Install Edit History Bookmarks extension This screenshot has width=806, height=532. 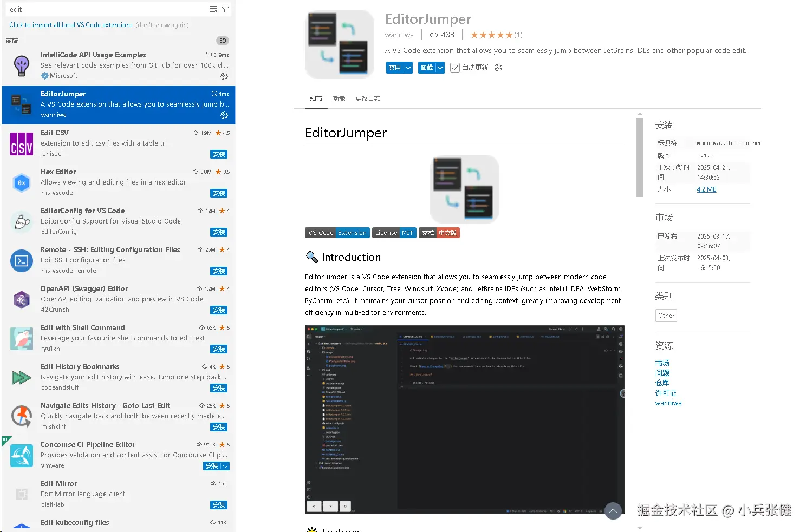click(x=219, y=388)
